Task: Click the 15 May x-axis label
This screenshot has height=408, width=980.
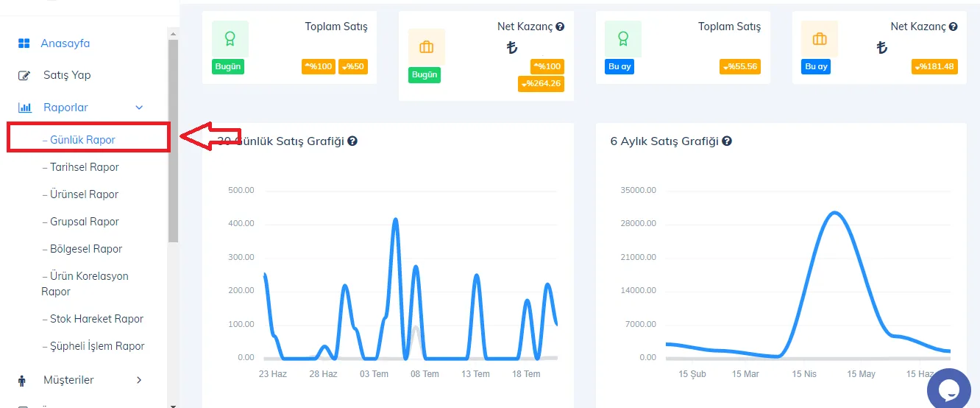Action: (x=861, y=374)
